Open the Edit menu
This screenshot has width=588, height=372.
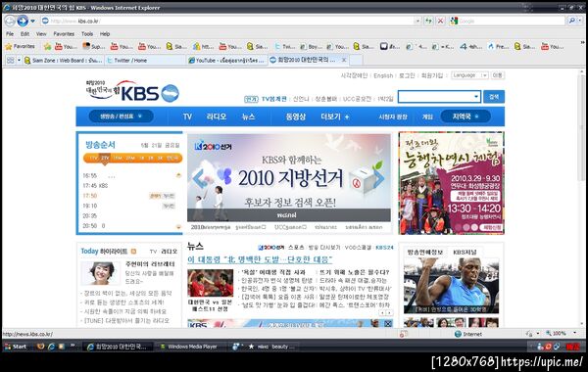point(24,33)
